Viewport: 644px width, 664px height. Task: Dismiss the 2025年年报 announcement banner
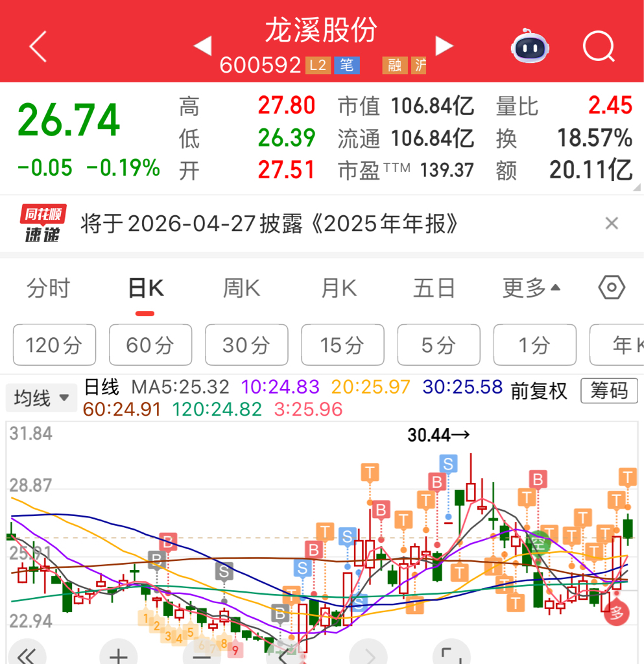[x=612, y=223]
